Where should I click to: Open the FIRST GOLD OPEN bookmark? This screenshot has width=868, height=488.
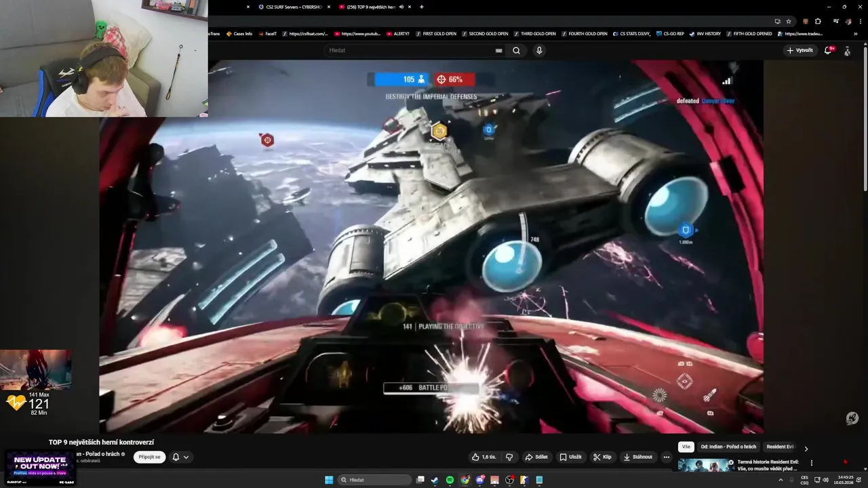point(435,33)
